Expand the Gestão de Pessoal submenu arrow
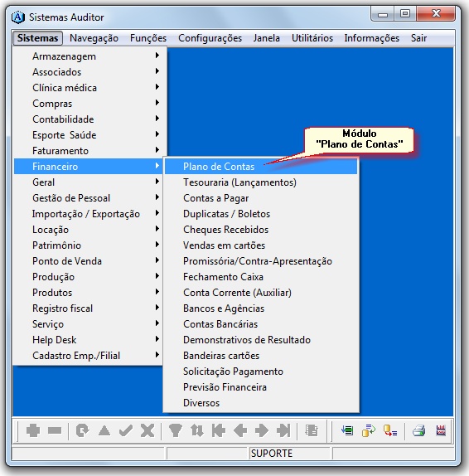Viewport: 469px width, 476px height. click(x=157, y=197)
